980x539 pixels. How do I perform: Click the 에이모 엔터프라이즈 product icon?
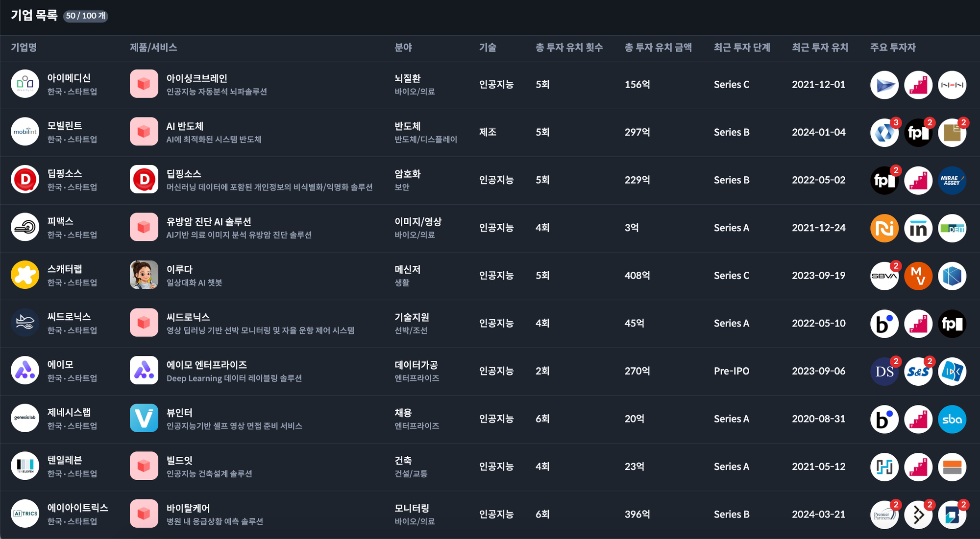pos(144,371)
